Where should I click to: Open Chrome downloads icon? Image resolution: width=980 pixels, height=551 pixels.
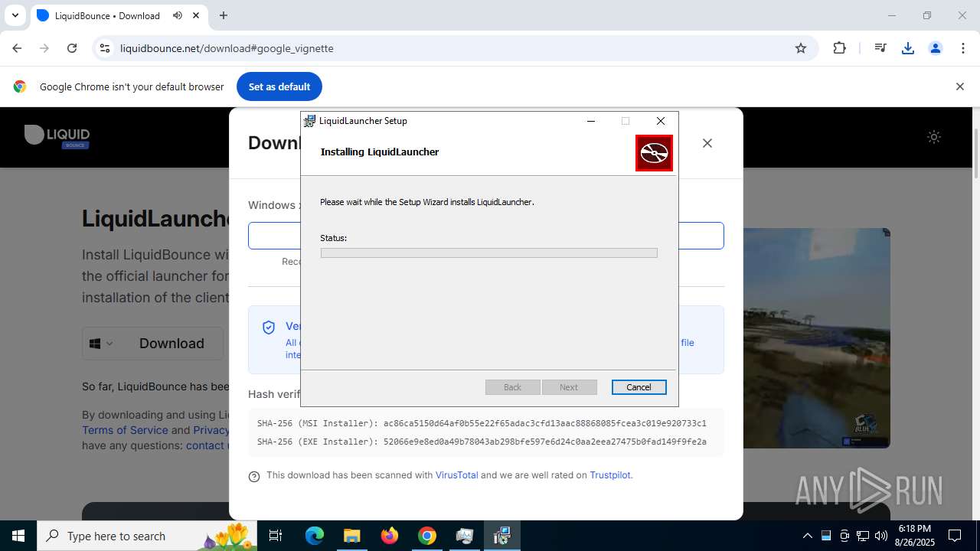(x=908, y=48)
